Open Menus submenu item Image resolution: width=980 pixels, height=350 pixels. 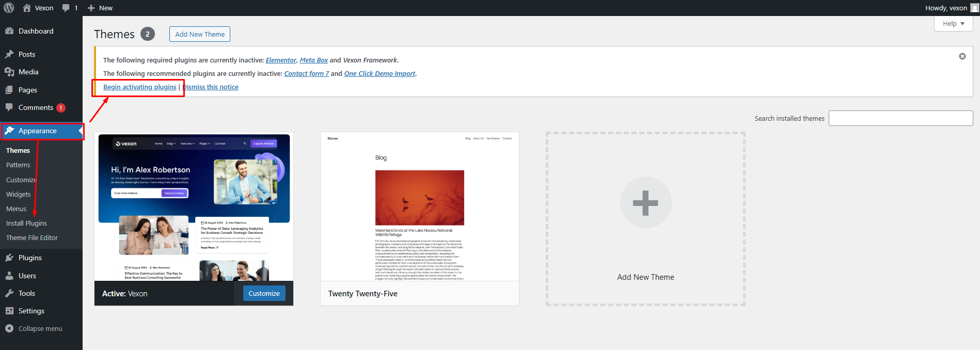click(16, 209)
